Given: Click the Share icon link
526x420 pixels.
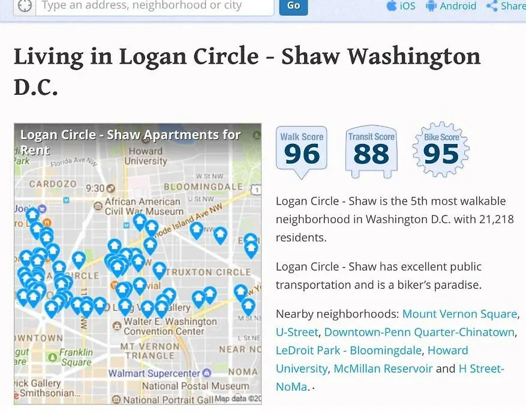Looking at the screenshot, I should click(506, 6).
